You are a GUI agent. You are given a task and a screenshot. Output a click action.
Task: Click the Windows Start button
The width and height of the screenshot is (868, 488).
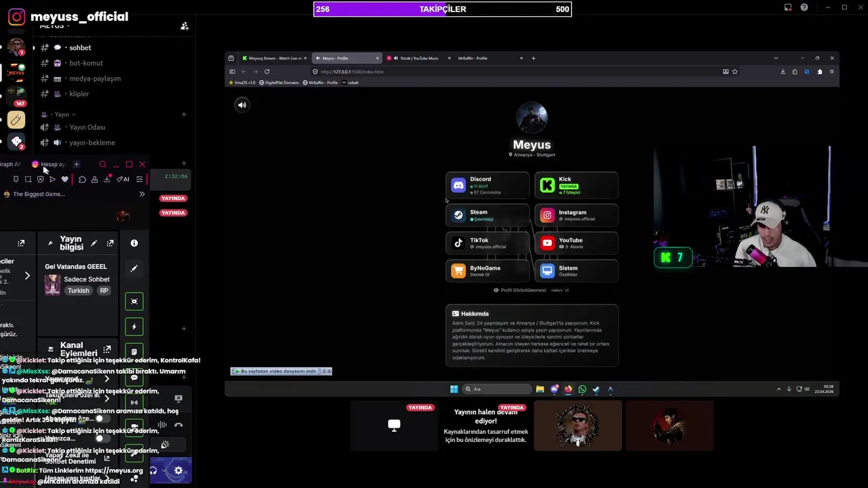click(x=454, y=389)
